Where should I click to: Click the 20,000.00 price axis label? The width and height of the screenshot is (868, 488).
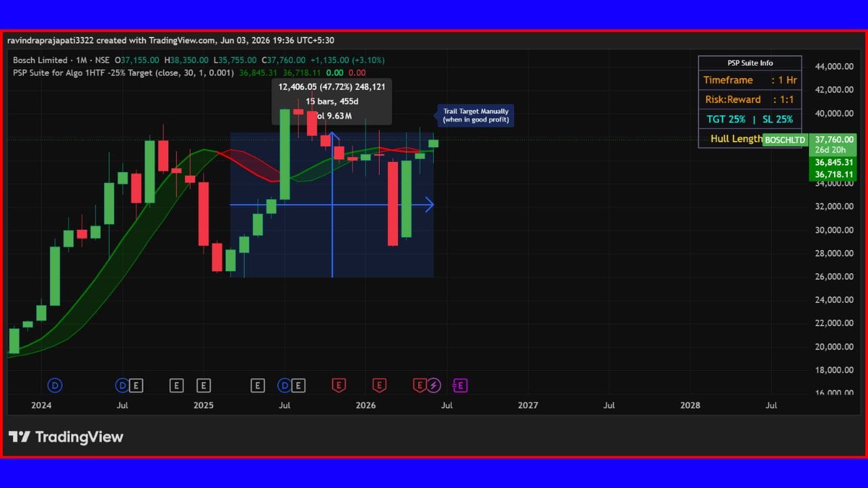coord(834,347)
